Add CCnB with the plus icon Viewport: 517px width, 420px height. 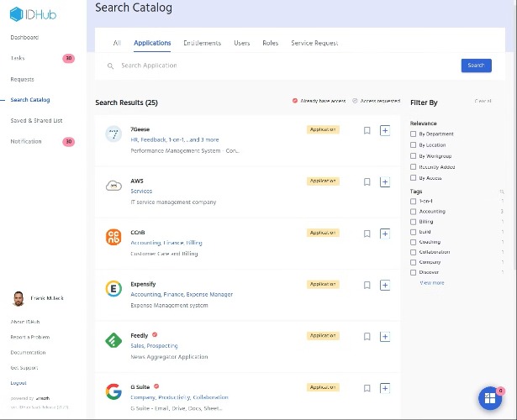pyautogui.click(x=385, y=234)
